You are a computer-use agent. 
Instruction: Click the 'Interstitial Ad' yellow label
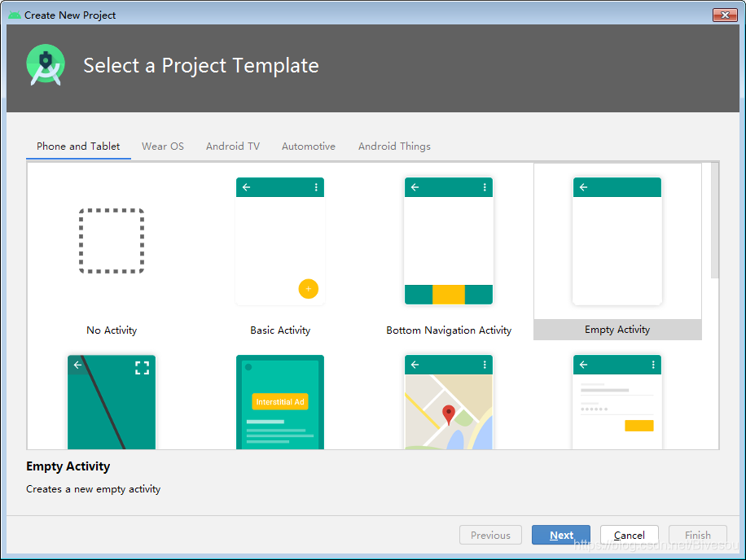[280, 402]
